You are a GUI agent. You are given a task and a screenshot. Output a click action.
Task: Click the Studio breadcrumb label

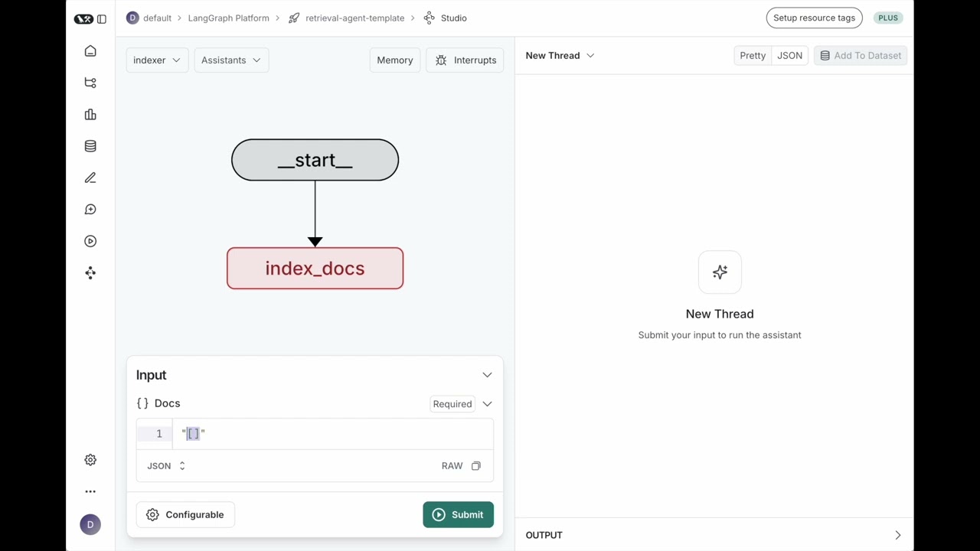click(x=453, y=18)
